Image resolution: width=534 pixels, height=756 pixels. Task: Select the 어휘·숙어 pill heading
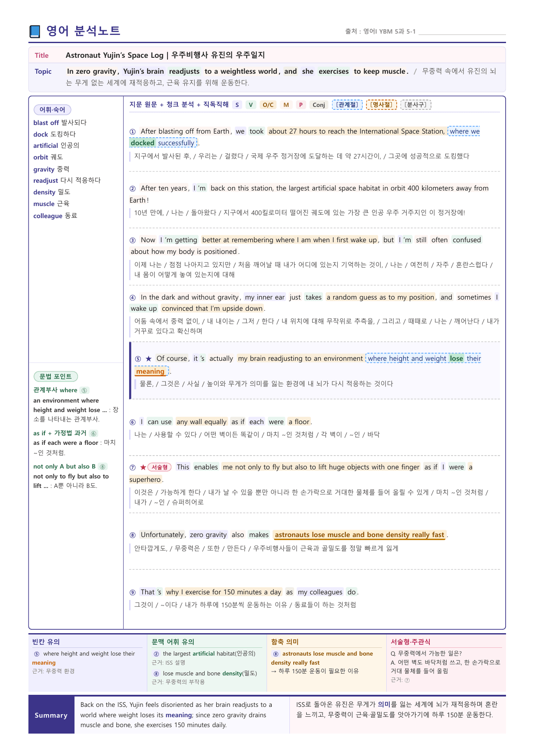pyautogui.click(x=52, y=109)
